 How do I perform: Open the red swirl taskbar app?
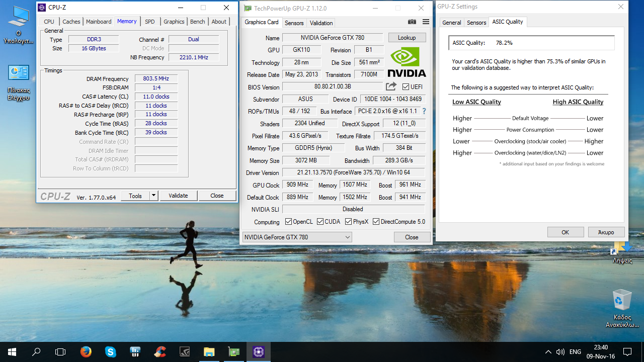pos(160,352)
